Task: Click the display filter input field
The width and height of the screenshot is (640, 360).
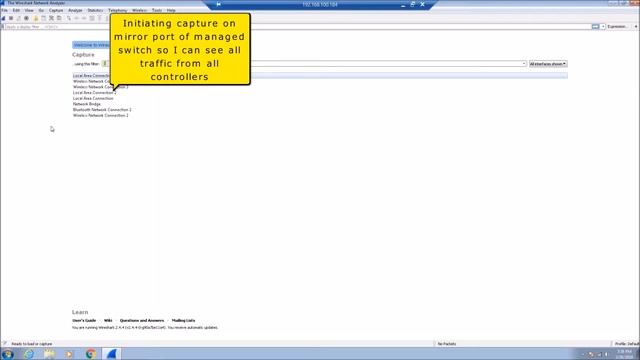Action: click(x=298, y=27)
